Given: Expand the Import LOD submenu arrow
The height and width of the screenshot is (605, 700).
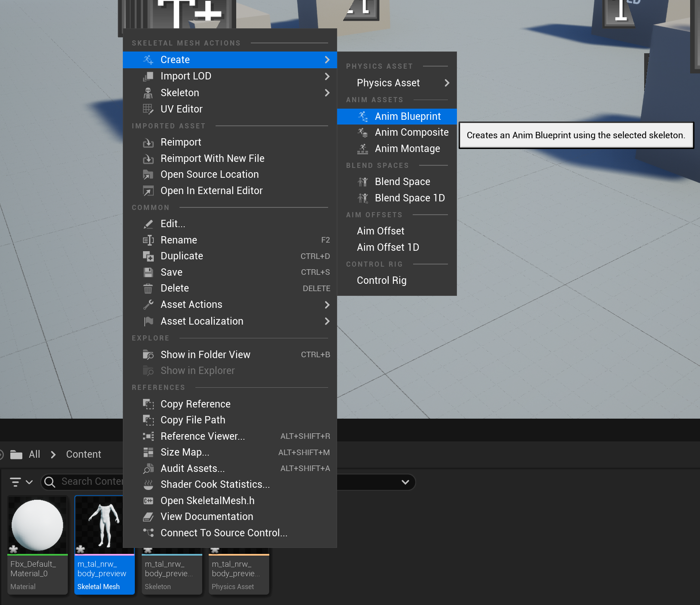Looking at the screenshot, I should coord(327,76).
